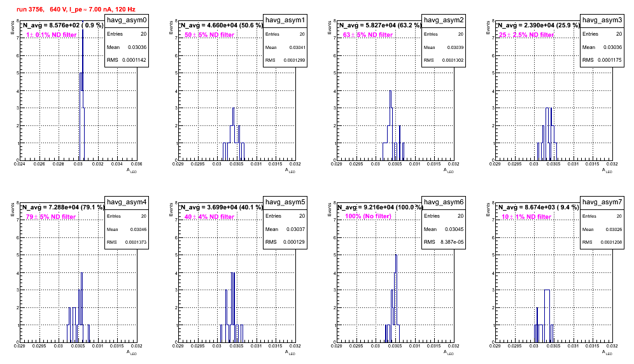Viewport: 634px width, 364px height.
Task: Click the N_avg = 2.390e+04 label
Action: [x=538, y=25]
